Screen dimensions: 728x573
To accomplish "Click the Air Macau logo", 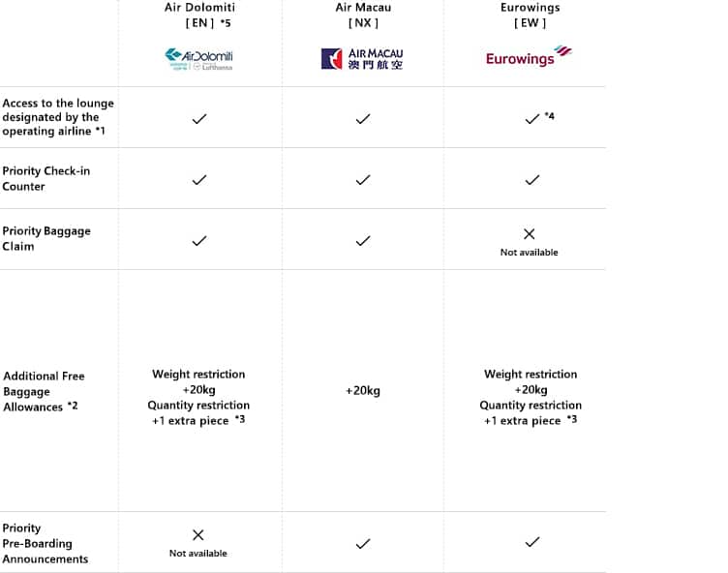I will (x=362, y=59).
